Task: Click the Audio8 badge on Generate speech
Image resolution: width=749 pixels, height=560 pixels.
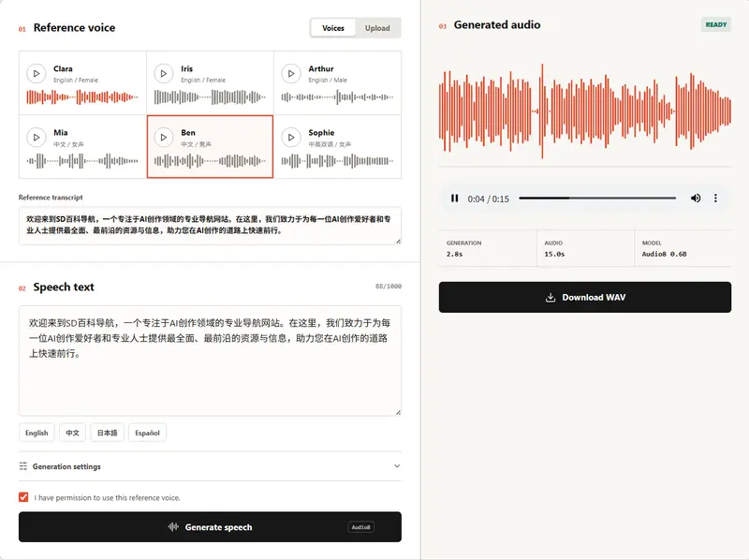Action: (x=360, y=527)
